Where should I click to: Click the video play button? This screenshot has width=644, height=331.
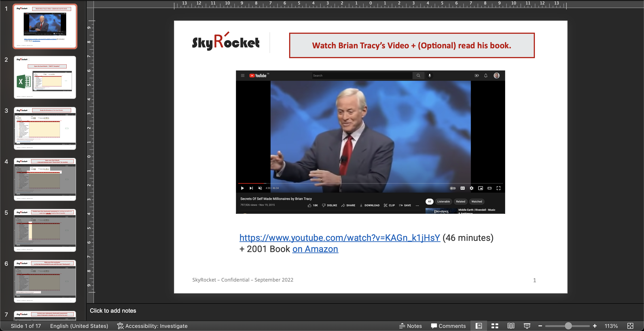click(242, 188)
